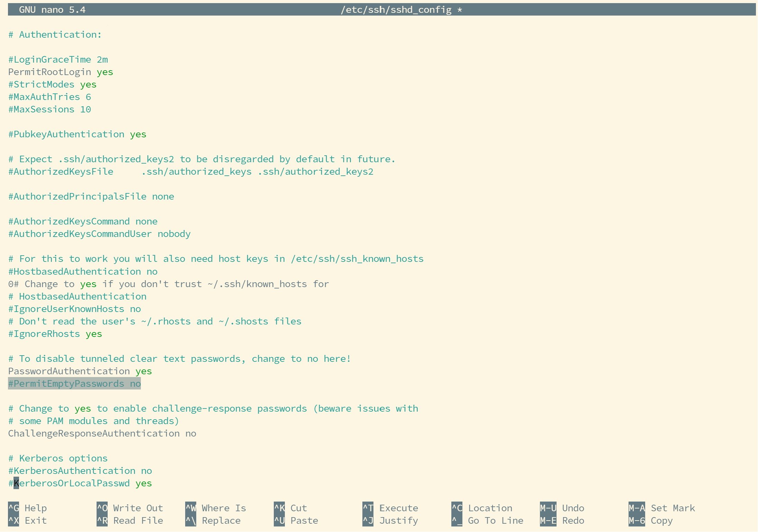Image resolution: width=758 pixels, height=532 pixels.
Task: Click the '#AuthorizedKeysCommand none' line
Action: [83, 221]
